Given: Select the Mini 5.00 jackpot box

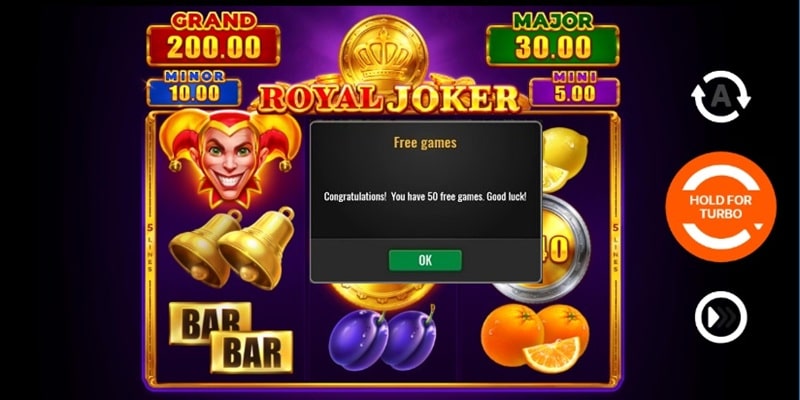Looking at the screenshot, I should pos(574,89).
